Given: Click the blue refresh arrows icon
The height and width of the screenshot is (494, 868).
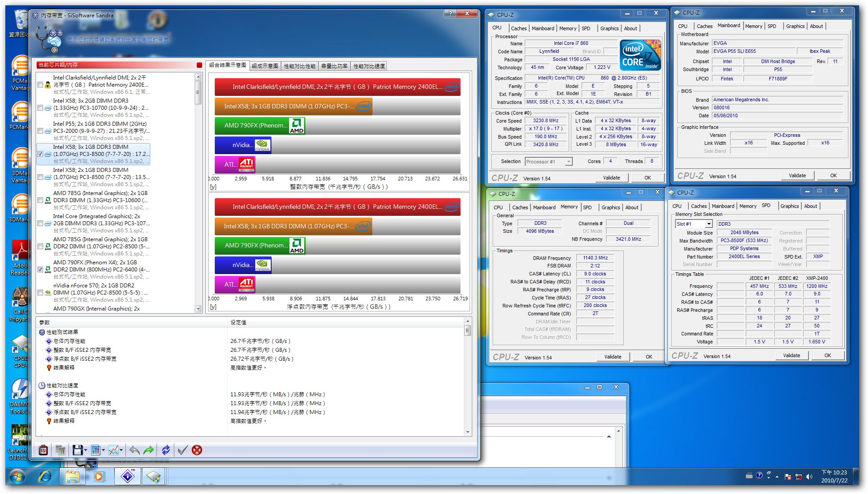Looking at the screenshot, I should click(x=166, y=450).
